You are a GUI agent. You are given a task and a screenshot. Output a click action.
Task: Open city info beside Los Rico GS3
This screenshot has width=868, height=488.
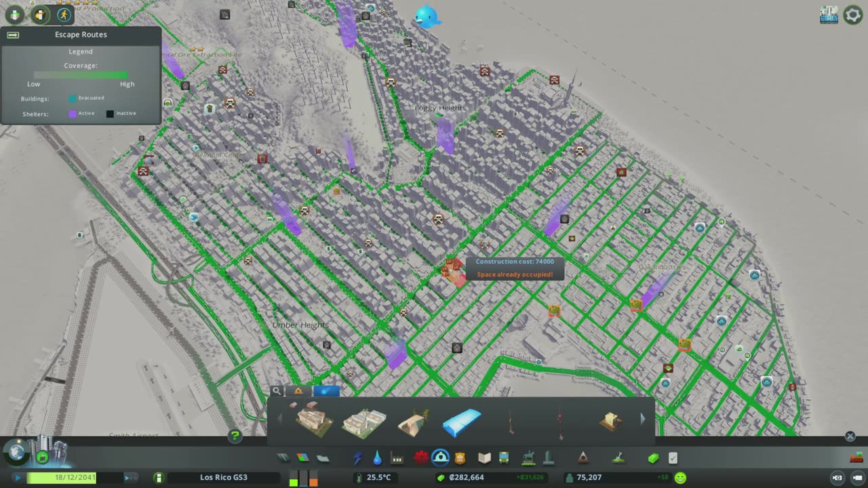point(159,478)
